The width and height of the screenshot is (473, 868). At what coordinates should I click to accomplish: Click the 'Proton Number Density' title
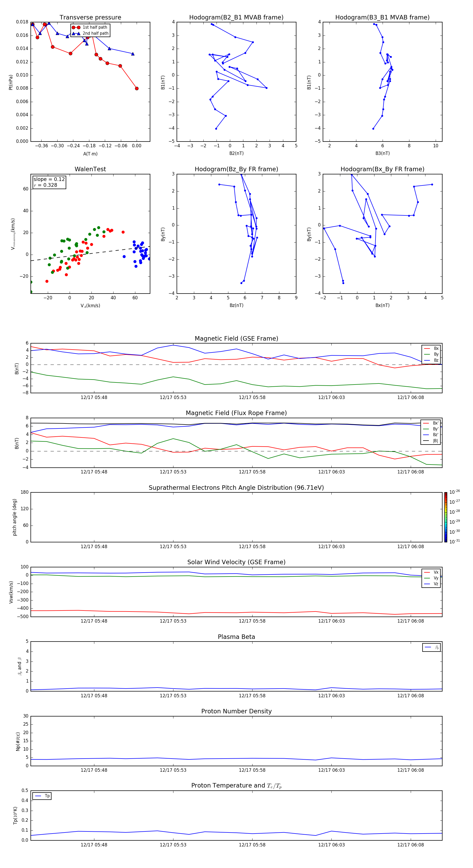pyautogui.click(x=236, y=711)
